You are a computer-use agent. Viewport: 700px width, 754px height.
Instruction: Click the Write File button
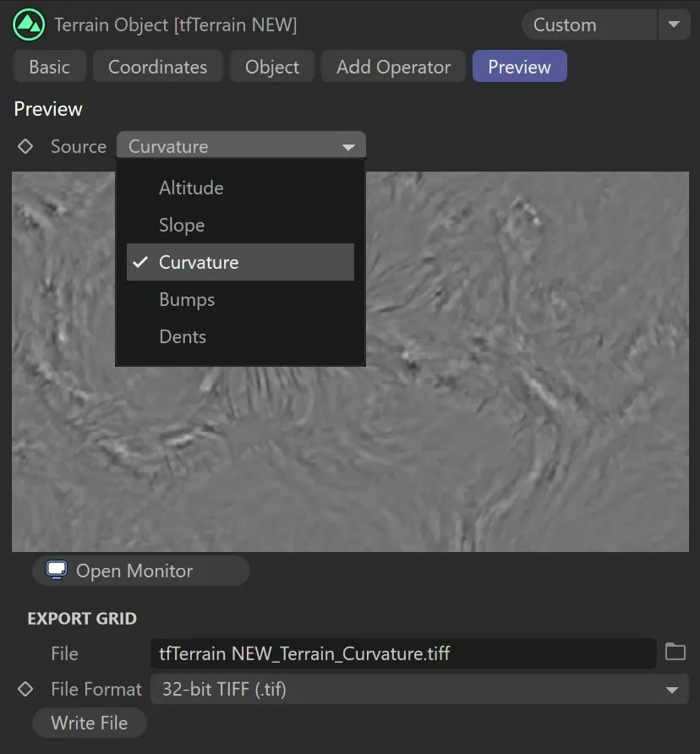click(89, 723)
